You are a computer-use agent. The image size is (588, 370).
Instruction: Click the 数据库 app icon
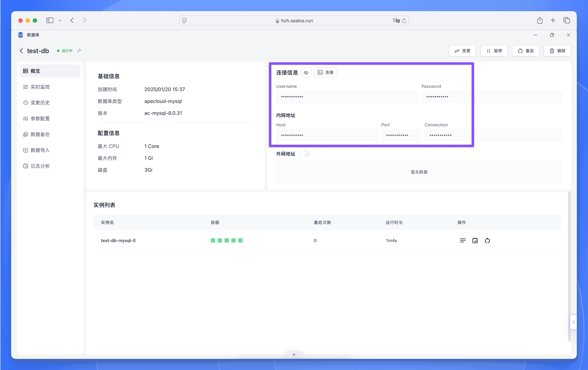[x=21, y=35]
